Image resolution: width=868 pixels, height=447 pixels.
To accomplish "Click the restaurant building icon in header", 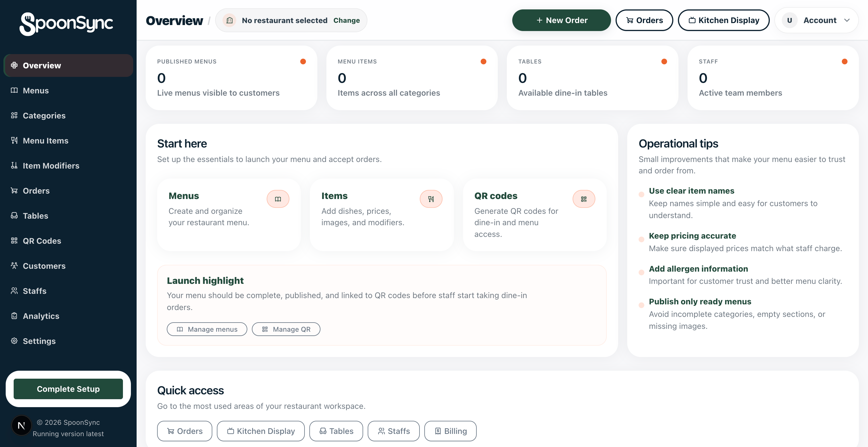I will click(x=229, y=20).
